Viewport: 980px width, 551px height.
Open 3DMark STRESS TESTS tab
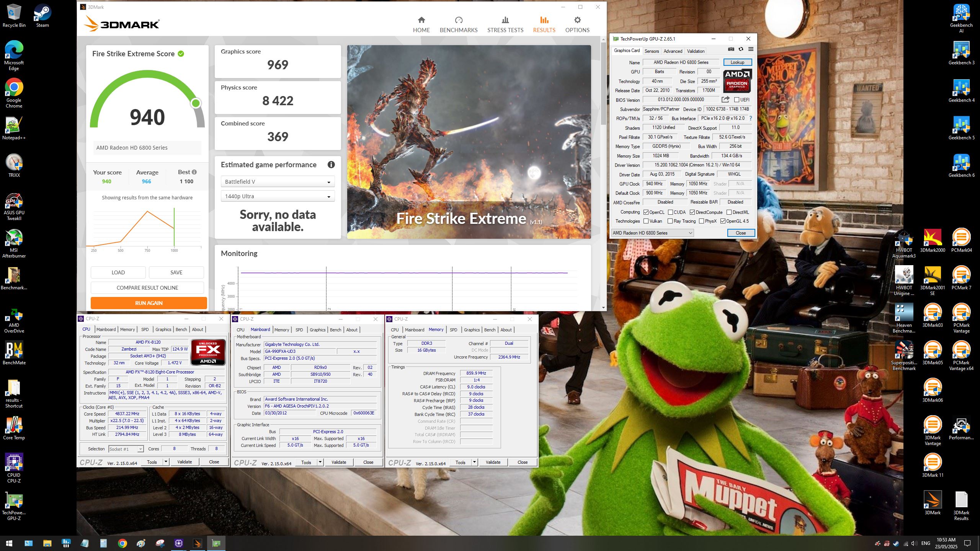[505, 24]
